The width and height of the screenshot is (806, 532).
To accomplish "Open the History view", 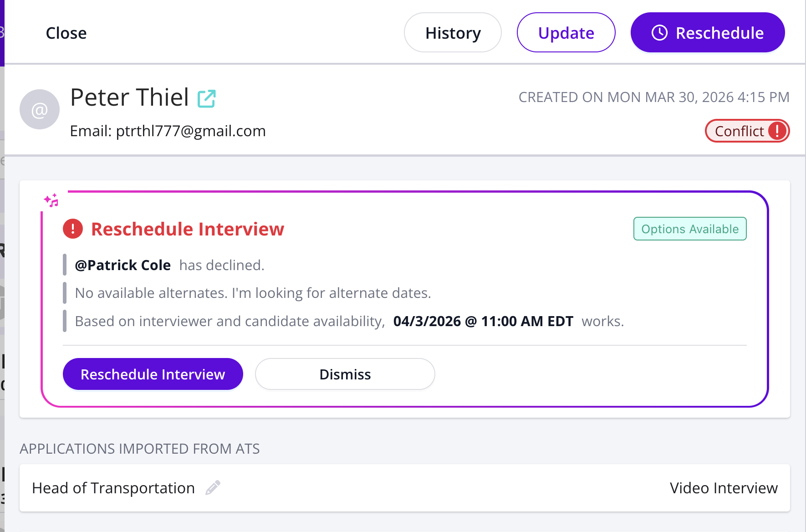I will pos(453,33).
